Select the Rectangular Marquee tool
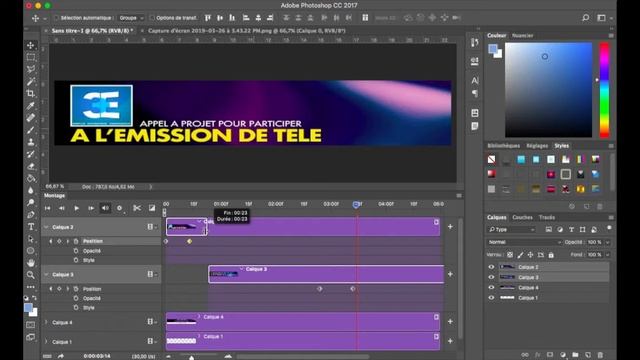This screenshot has height=360, width=640. pos(31,58)
